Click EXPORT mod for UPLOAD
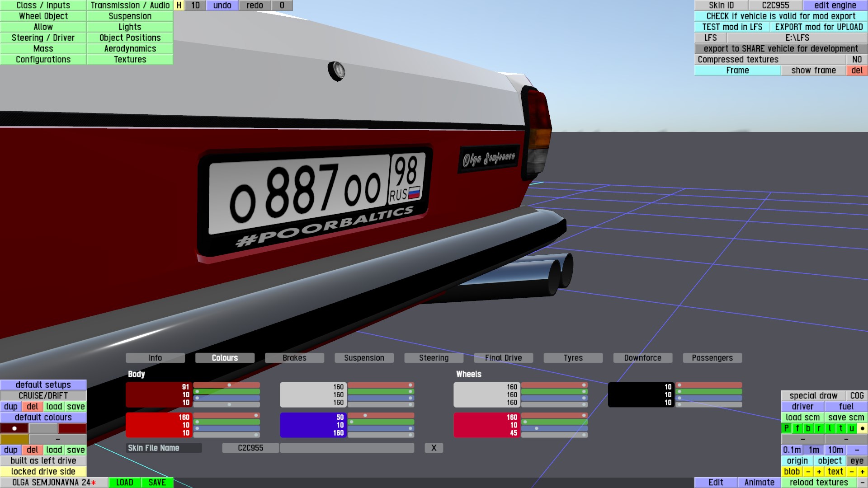868x488 pixels. click(819, 27)
